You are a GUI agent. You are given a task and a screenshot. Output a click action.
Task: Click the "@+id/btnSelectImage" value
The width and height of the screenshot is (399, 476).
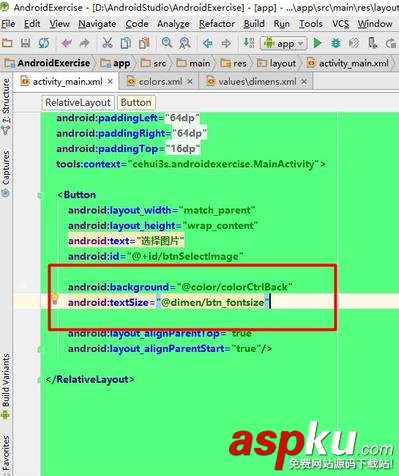coord(185,257)
